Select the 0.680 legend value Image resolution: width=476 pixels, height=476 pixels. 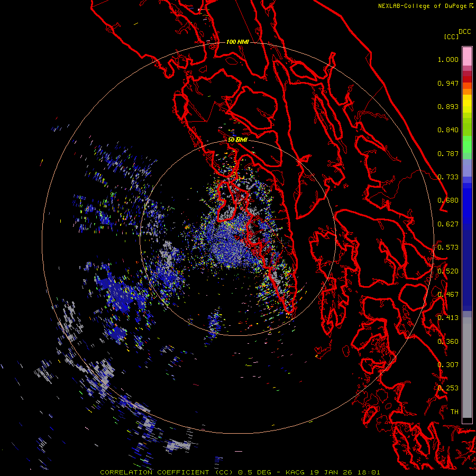448,200
